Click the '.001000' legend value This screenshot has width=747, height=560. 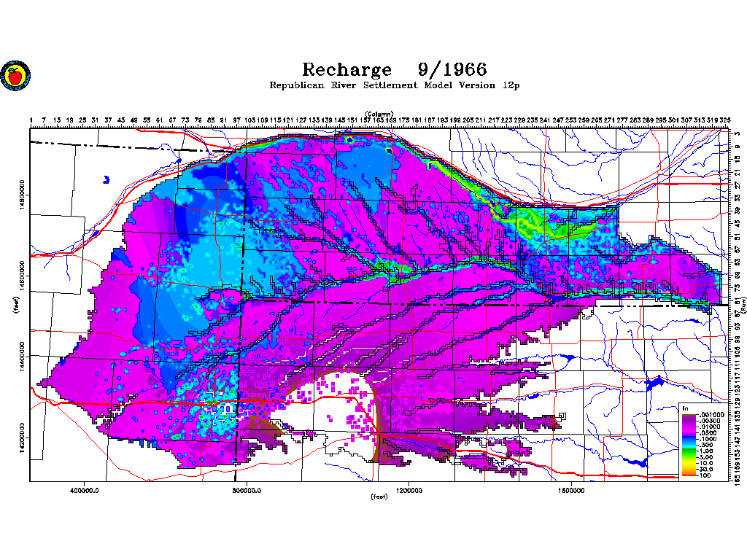(x=712, y=415)
